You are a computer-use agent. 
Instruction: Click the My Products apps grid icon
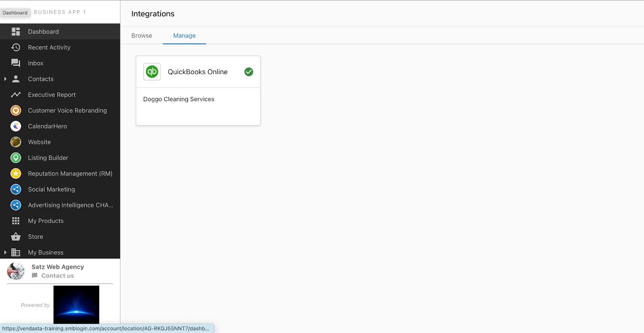[16, 221]
